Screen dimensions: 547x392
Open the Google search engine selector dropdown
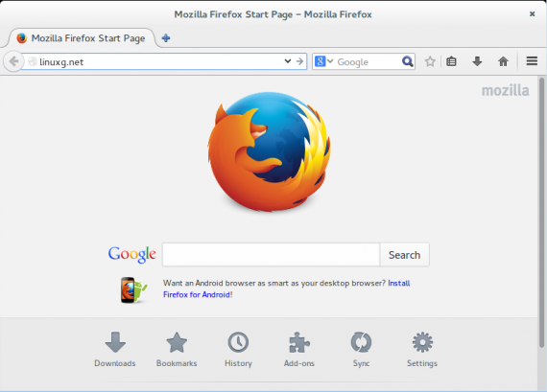pyautogui.click(x=324, y=61)
